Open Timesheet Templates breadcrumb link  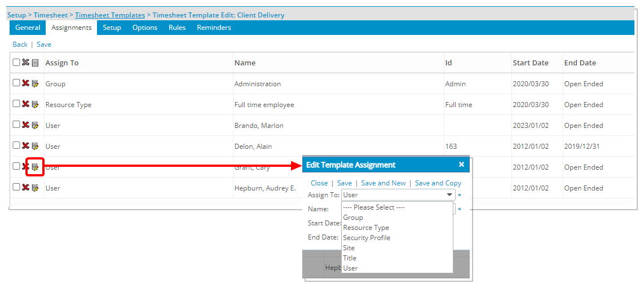[x=110, y=15]
